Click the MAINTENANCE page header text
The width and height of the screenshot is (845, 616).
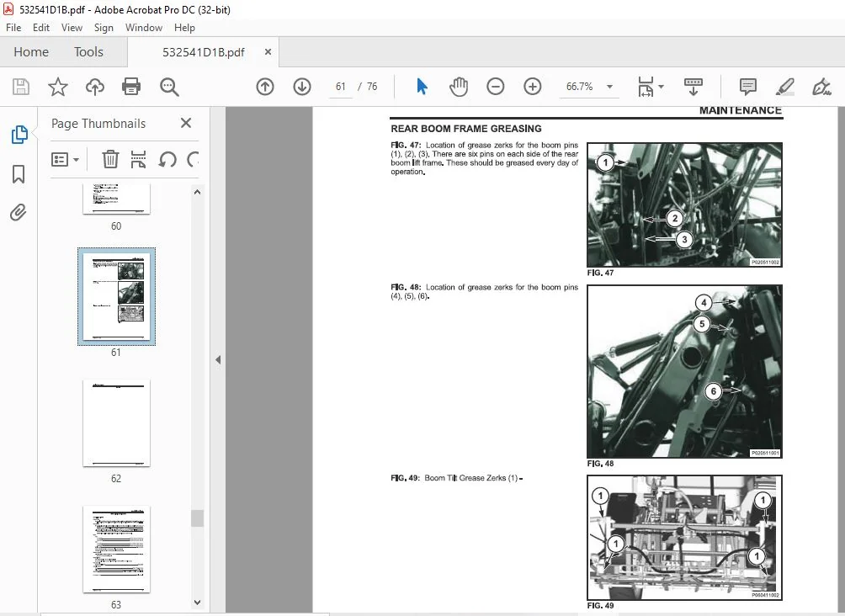[741, 110]
